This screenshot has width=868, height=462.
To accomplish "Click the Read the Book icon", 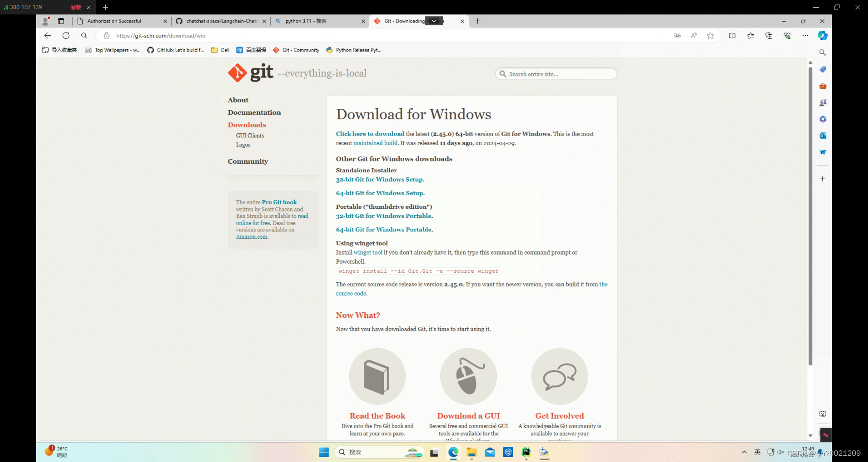I will pos(377,377).
